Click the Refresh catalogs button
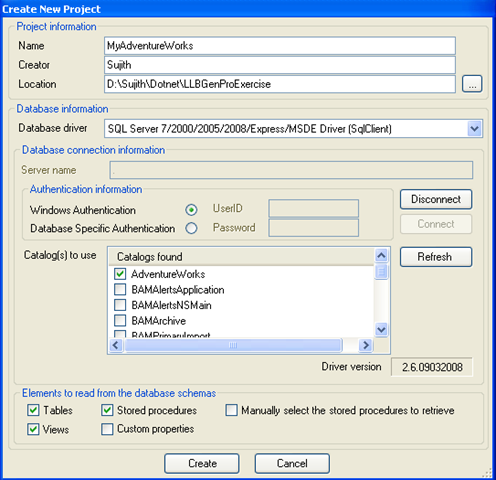The width and height of the screenshot is (496, 480). (x=436, y=257)
